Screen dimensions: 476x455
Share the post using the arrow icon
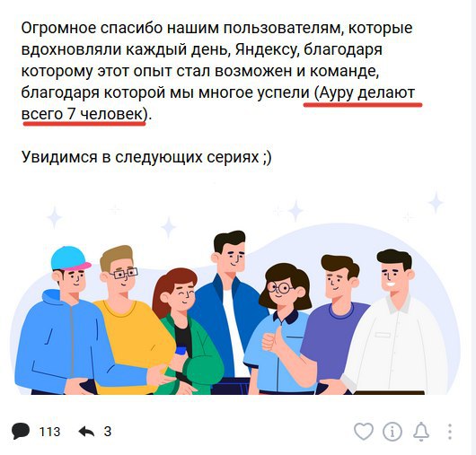pyautogui.click(x=86, y=432)
